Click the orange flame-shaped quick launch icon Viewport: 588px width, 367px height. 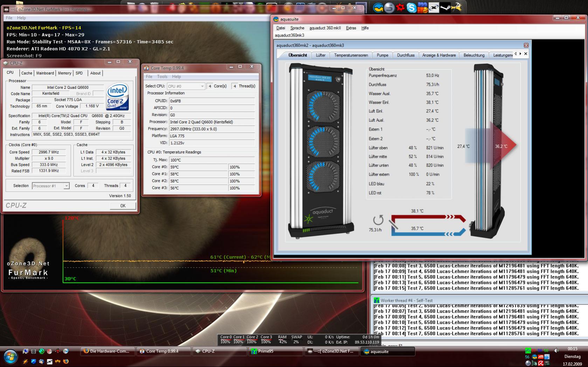(57, 361)
